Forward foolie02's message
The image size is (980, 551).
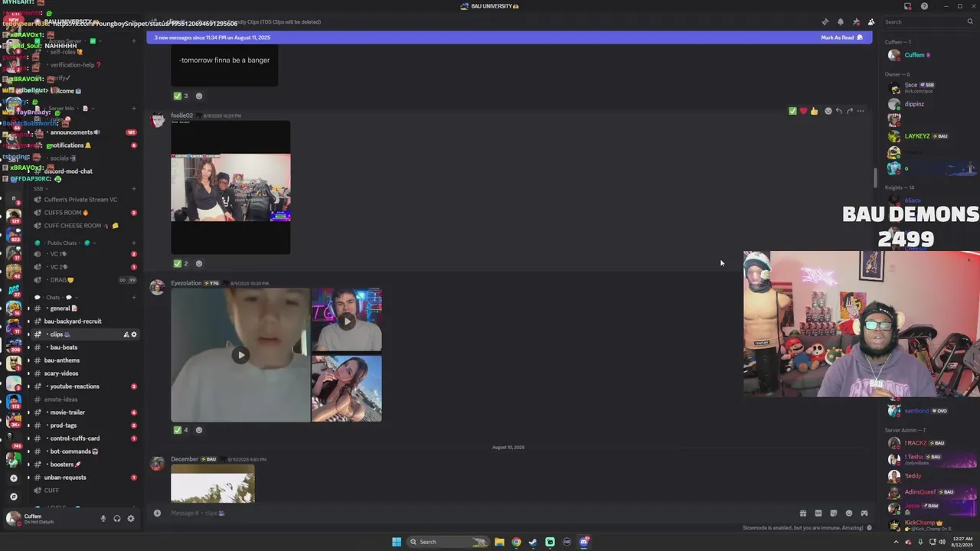pos(849,111)
